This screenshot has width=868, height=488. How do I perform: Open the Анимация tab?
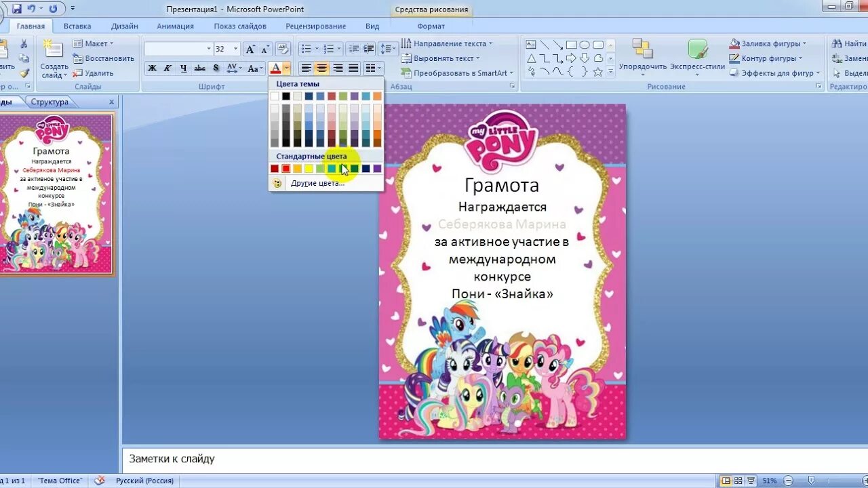(x=175, y=26)
